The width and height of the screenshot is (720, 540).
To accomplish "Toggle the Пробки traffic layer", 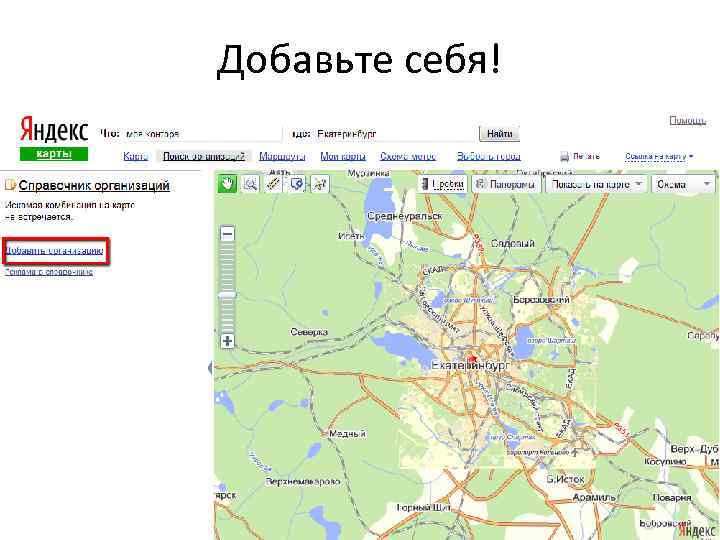I will [443, 184].
